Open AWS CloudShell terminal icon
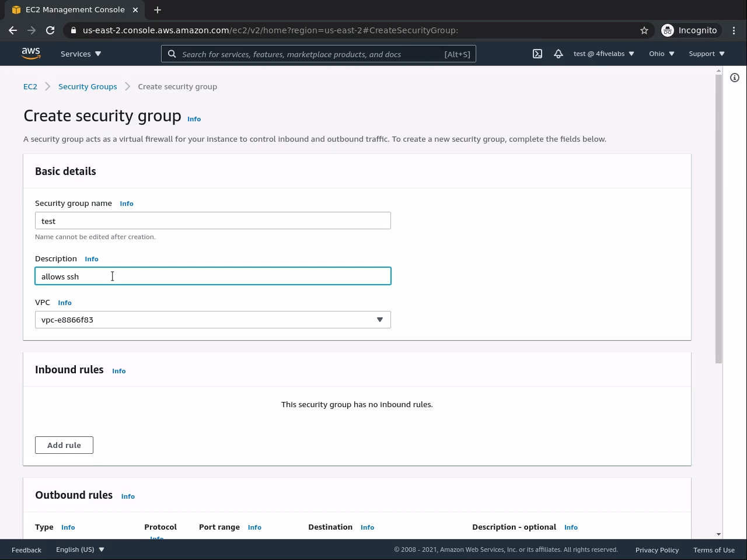The width and height of the screenshot is (747, 560). pyautogui.click(x=537, y=54)
